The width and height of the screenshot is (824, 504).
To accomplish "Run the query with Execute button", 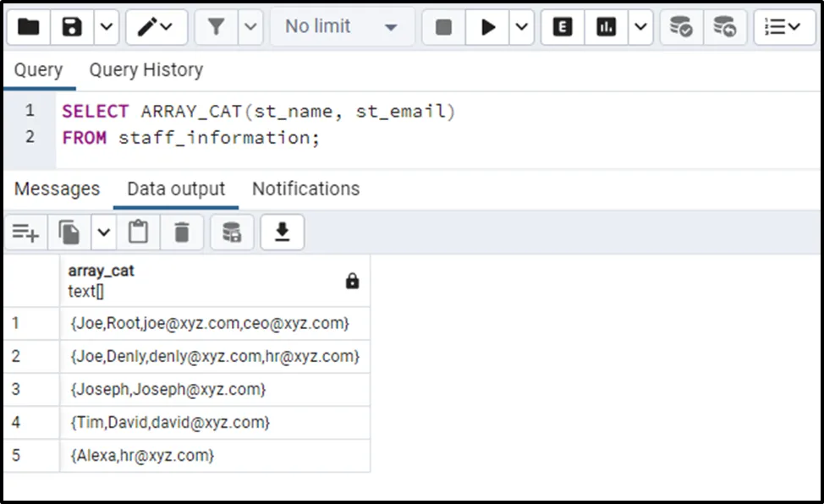I will coord(488,27).
